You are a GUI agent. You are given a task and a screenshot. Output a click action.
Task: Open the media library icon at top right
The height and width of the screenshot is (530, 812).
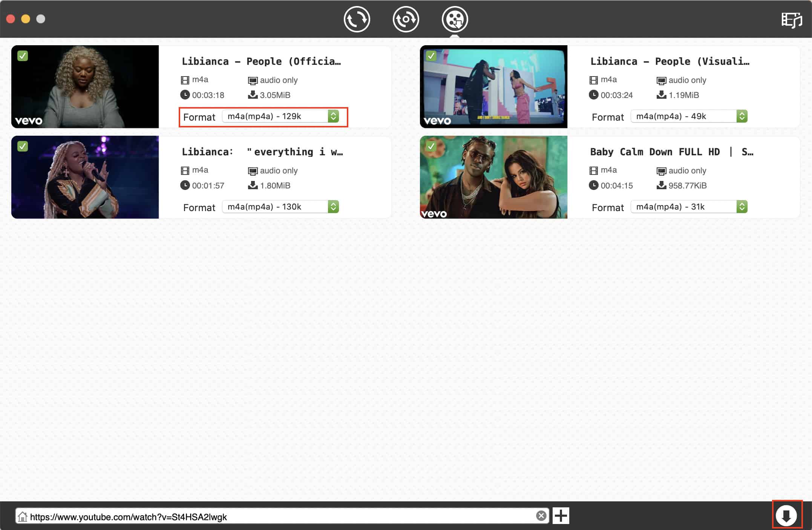791,20
